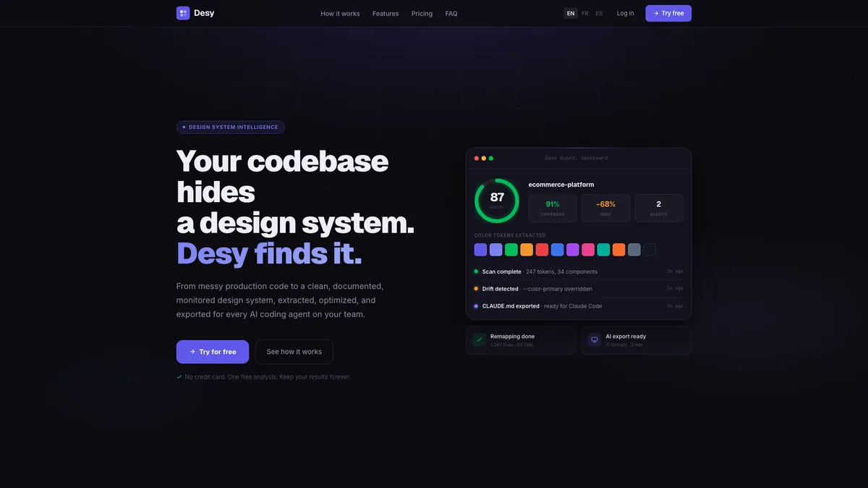Go to the Features section
868x488 pixels.
click(386, 14)
